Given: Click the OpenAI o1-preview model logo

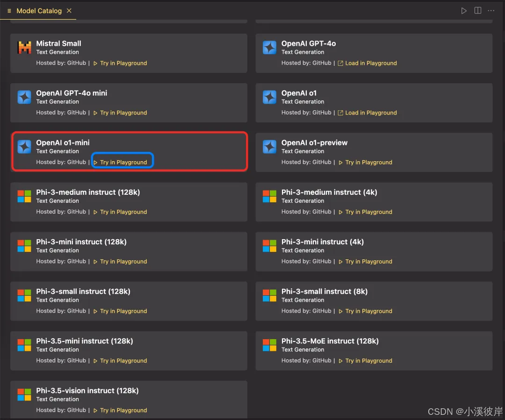Looking at the screenshot, I should click(270, 146).
